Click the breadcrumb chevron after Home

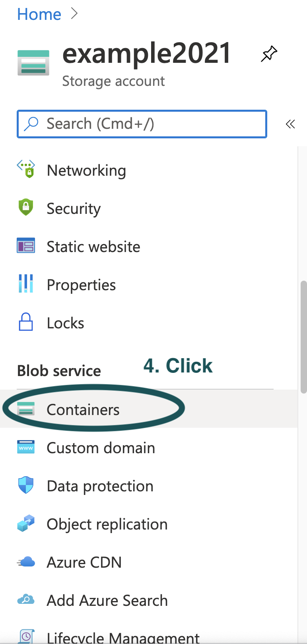(74, 14)
